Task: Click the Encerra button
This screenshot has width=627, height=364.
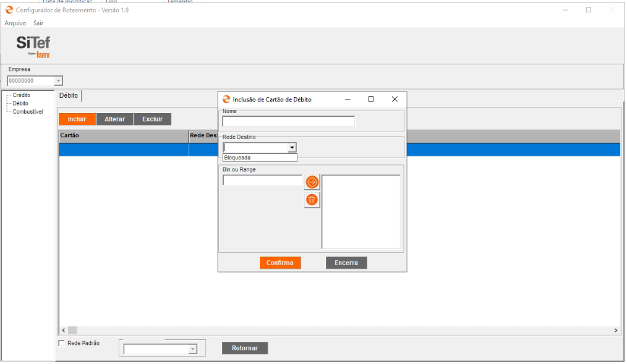Action: click(346, 263)
